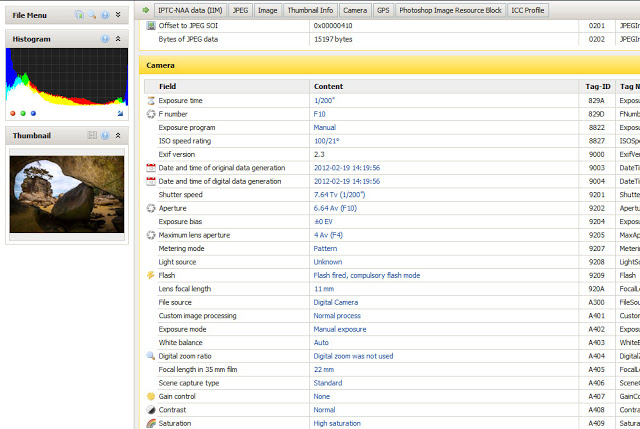Image resolution: width=640 pixels, height=429 pixels.
Task: Toggle the green channel in histogram
Action: (24, 114)
